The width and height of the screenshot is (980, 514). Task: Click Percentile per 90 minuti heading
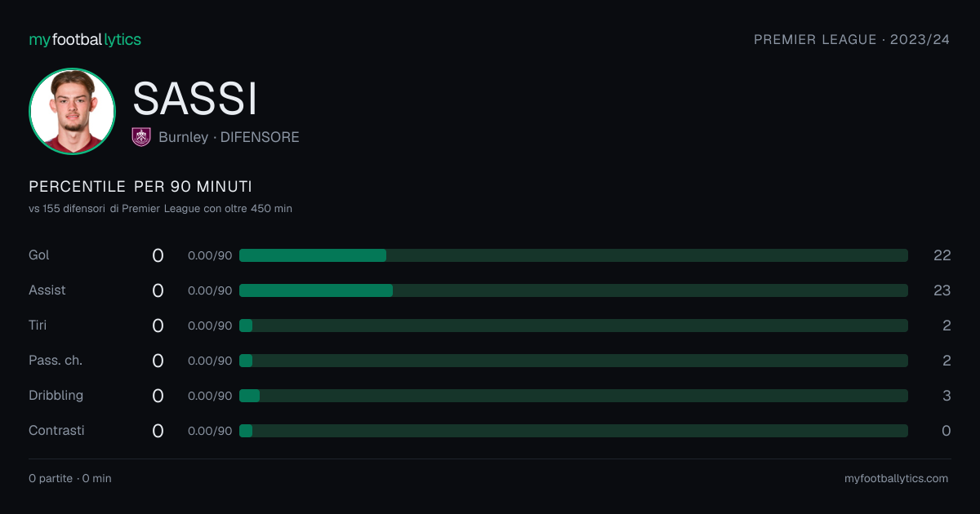[140, 187]
